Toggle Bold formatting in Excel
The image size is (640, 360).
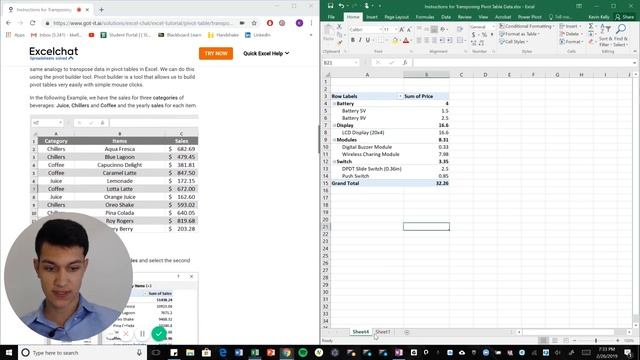353,40
